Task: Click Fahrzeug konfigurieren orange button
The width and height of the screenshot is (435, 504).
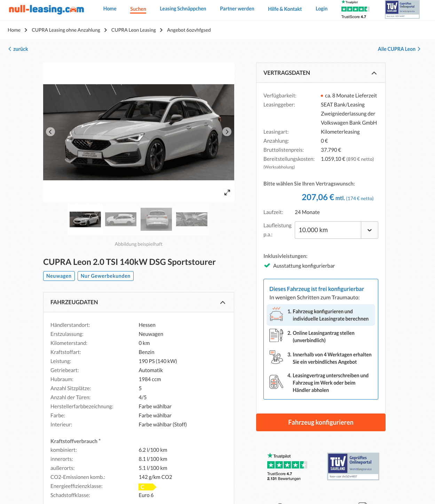Action: (x=321, y=423)
